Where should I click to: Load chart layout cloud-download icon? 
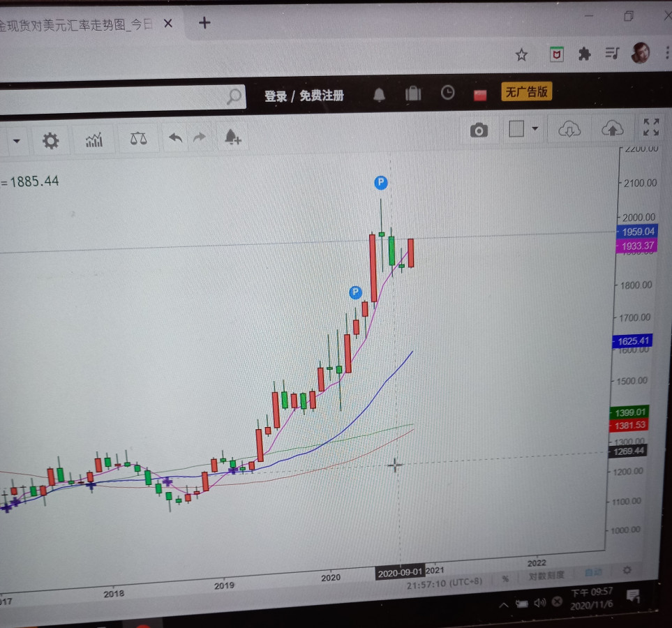(569, 128)
